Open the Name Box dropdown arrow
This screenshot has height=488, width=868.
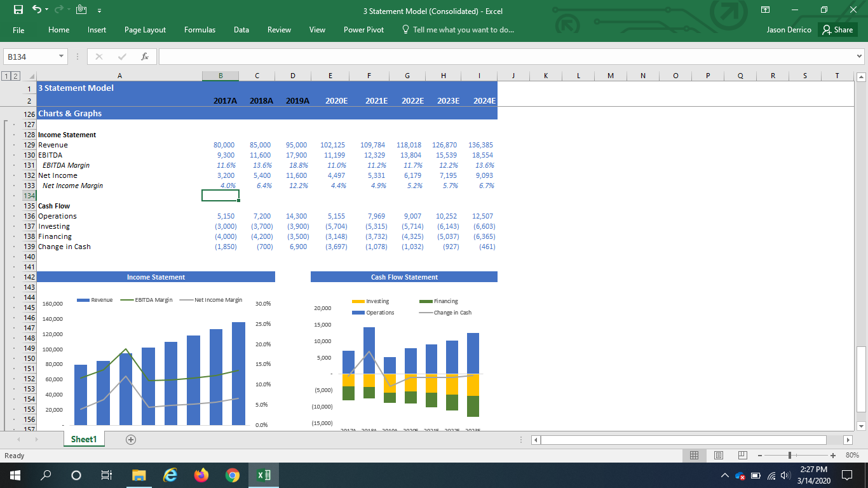61,57
